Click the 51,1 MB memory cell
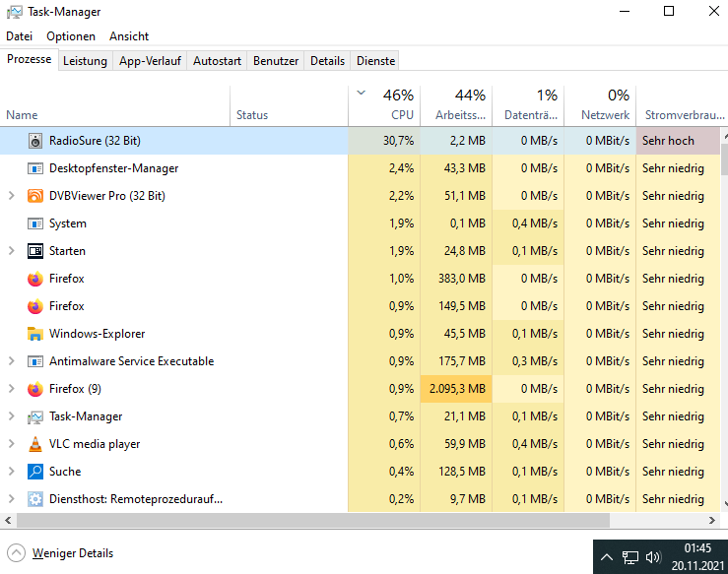The image size is (728, 574). pos(456,196)
